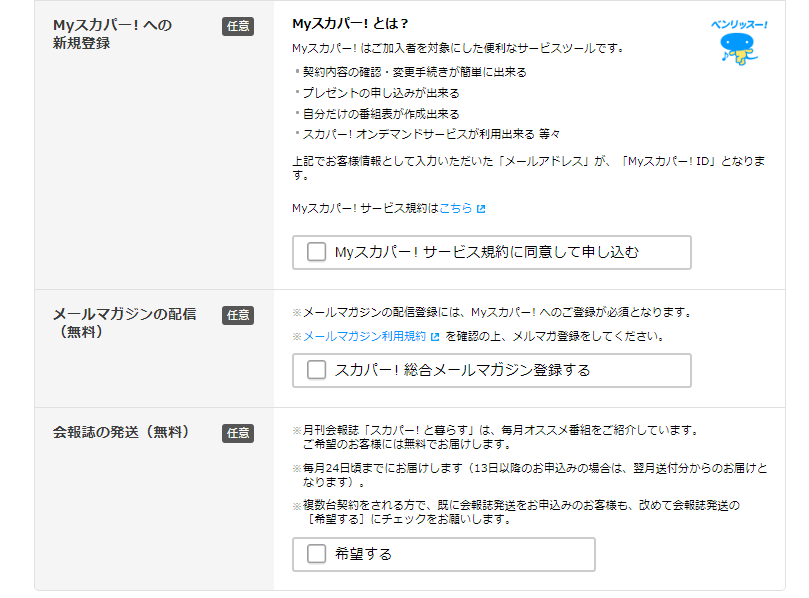The height and width of the screenshot is (598, 809).
Task: Click 会報誌の発送（無料） row label
Action: coord(121,432)
